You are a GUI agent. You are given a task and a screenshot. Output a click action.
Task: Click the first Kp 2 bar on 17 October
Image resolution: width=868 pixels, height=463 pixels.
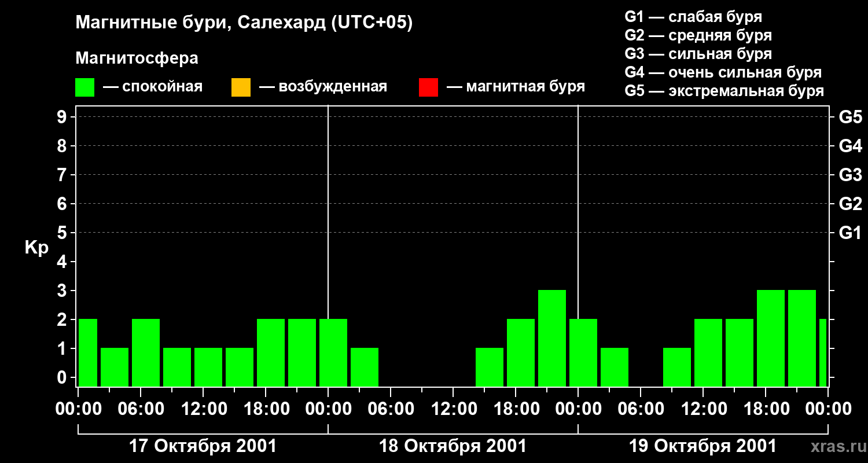(x=87, y=352)
